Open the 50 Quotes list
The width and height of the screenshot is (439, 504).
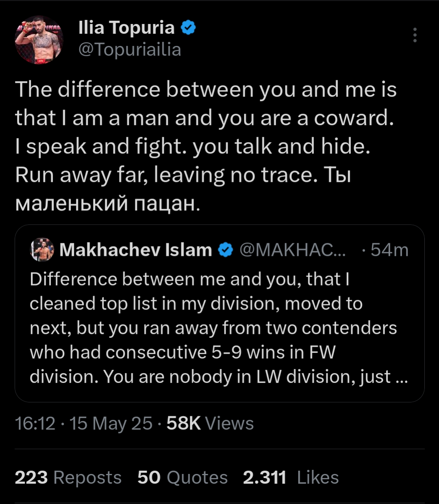pyautogui.click(x=182, y=478)
